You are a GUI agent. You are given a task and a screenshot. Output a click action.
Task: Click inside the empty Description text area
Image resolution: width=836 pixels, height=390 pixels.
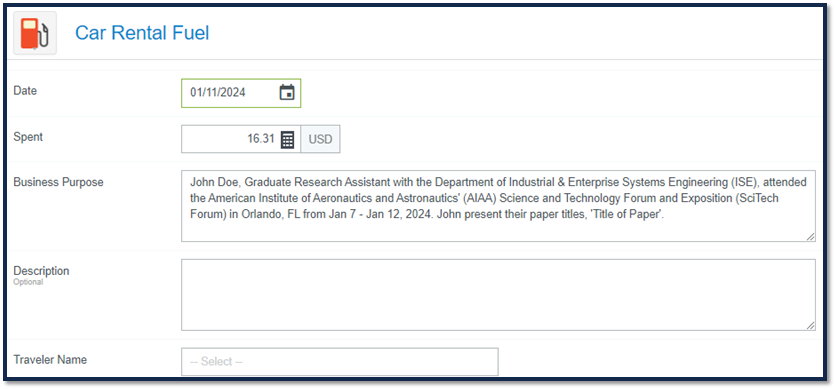pos(498,295)
